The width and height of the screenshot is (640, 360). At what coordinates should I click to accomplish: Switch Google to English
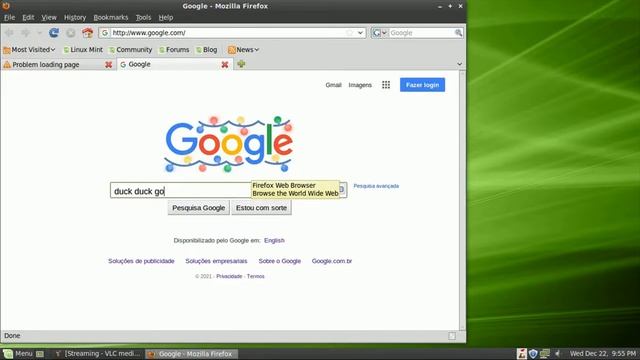pos(274,240)
